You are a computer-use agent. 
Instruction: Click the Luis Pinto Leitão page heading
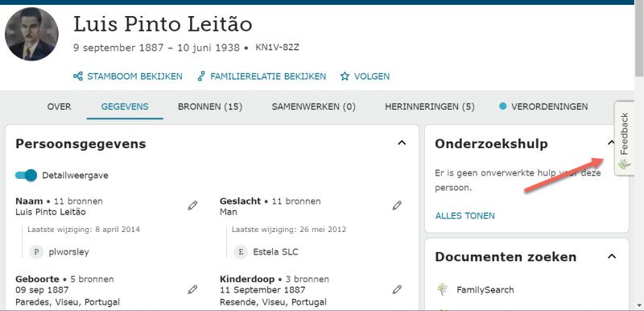coord(163,24)
